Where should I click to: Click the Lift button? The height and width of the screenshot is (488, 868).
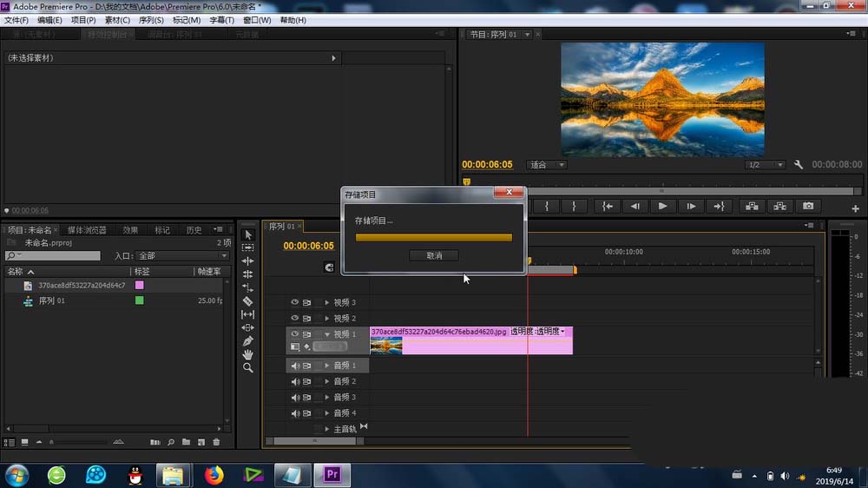tap(752, 206)
